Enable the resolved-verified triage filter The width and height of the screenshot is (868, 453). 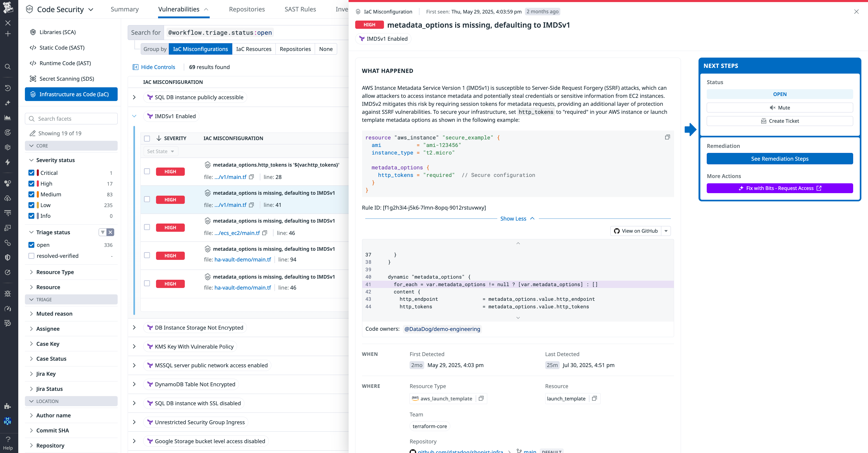tap(31, 256)
